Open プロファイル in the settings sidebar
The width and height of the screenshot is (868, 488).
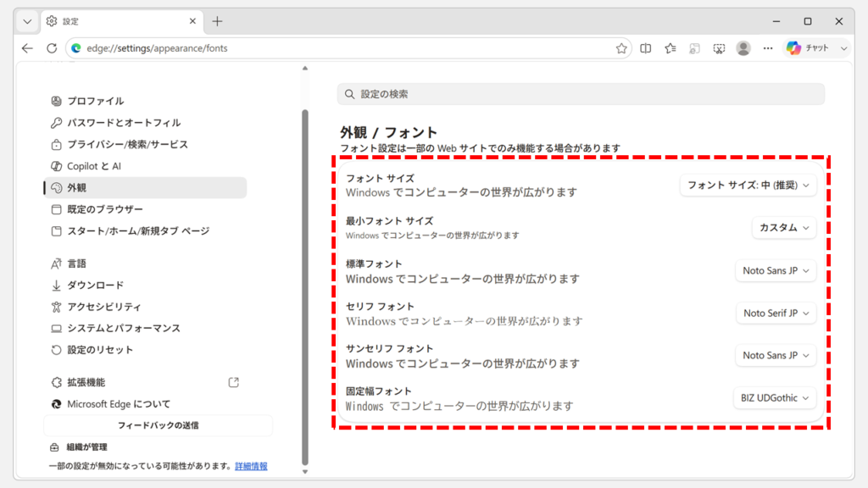tap(145, 102)
